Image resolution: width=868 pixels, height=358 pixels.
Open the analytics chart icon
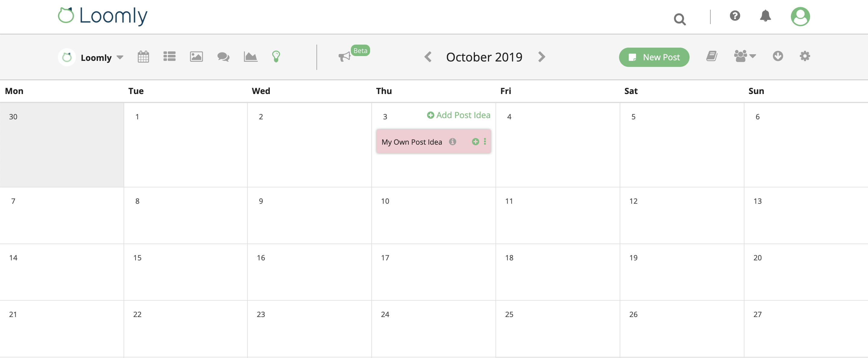[x=250, y=57]
